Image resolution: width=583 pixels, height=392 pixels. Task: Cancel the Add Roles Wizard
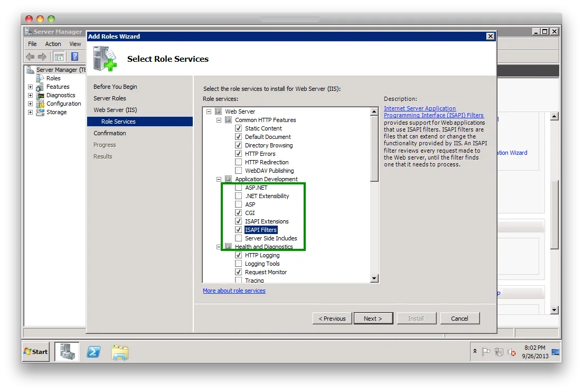[460, 319]
